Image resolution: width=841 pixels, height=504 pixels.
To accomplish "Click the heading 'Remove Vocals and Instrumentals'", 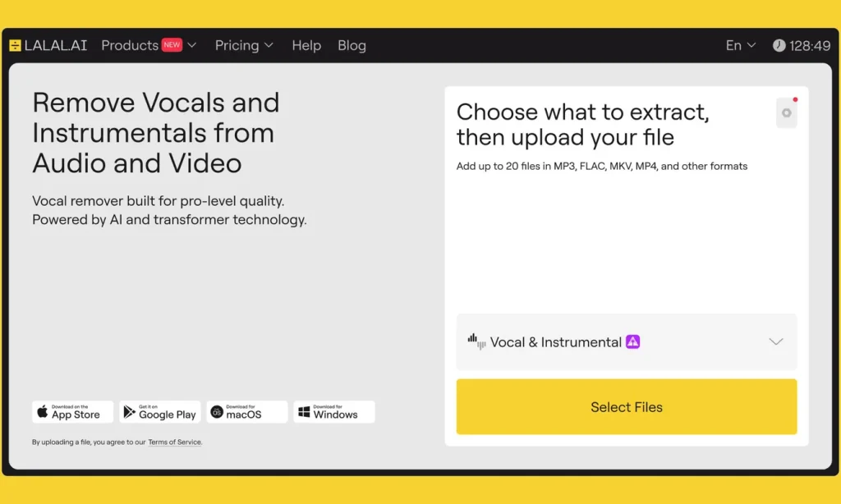I will point(155,132).
